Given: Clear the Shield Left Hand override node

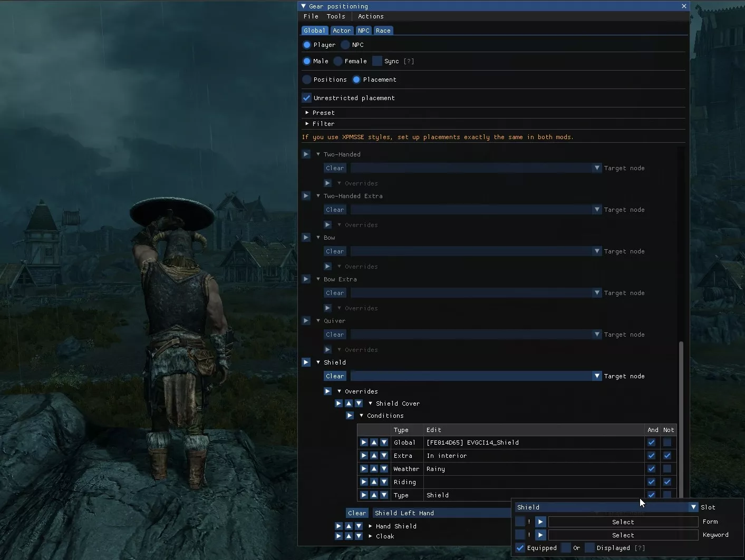Looking at the screenshot, I should click(357, 513).
